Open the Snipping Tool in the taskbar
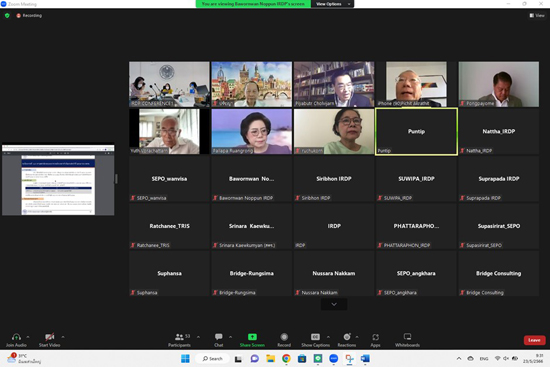 click(x=349, y=359)
